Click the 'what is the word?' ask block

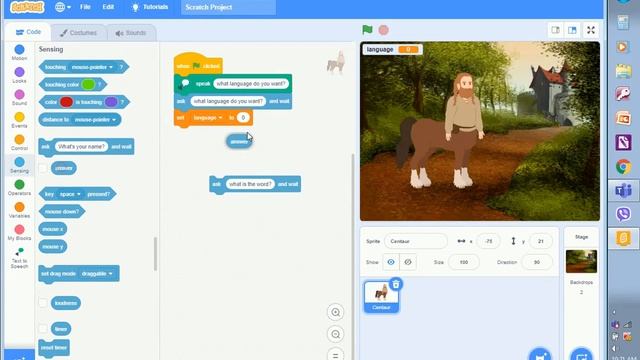[x=255, y=184]
